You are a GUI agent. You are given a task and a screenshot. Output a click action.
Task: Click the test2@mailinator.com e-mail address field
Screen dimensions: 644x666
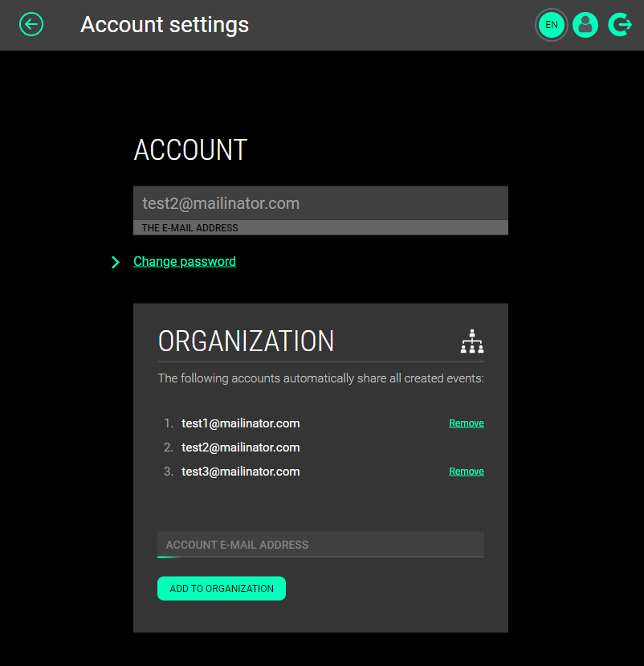[320, 210]
